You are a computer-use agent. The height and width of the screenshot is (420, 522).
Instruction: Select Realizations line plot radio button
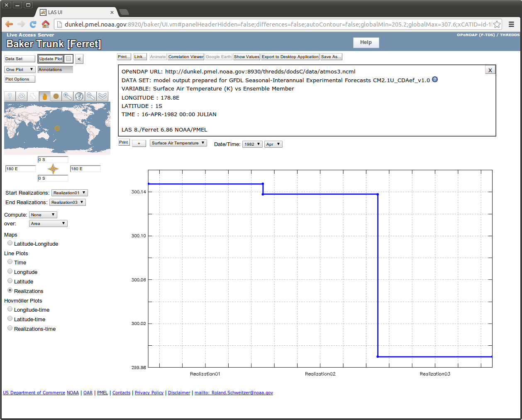click(x=10, y=291)
